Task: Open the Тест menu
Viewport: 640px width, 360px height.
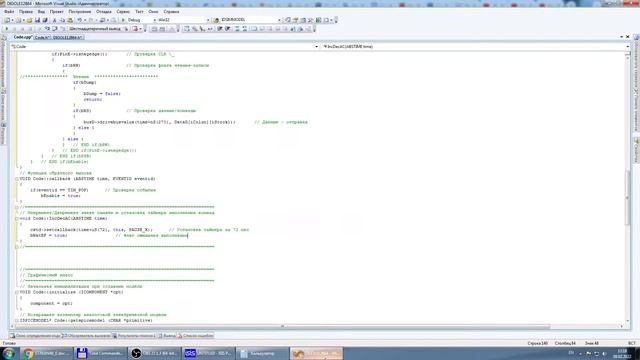Action: pyautogui.click(x=139, y=12)
